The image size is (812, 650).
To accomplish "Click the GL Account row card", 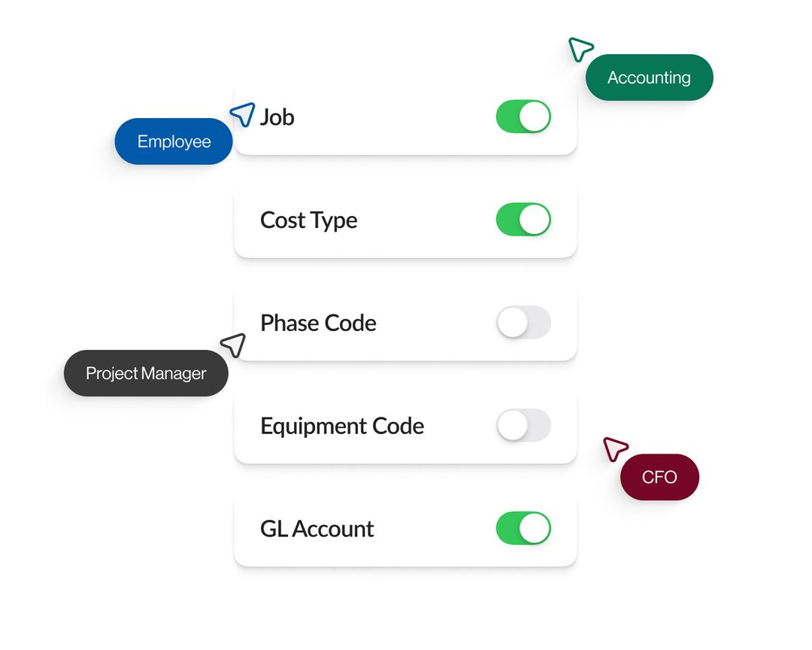I will (x=405, y=528).
